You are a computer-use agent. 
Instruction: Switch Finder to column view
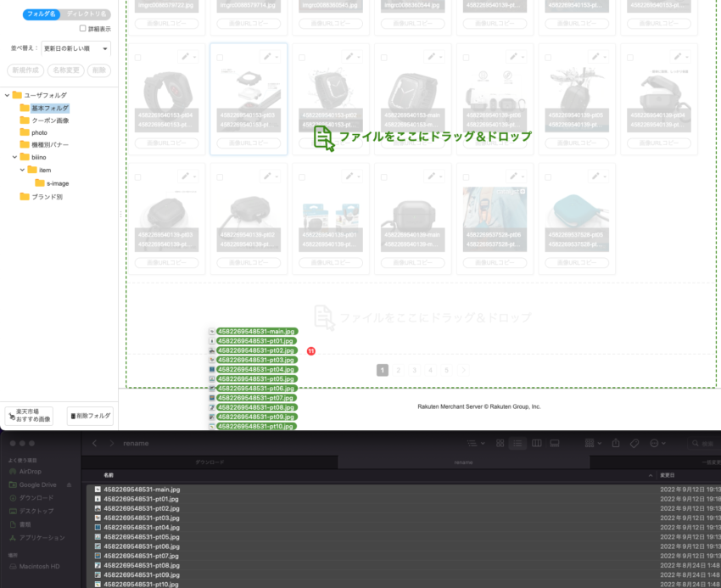[535, 444]
